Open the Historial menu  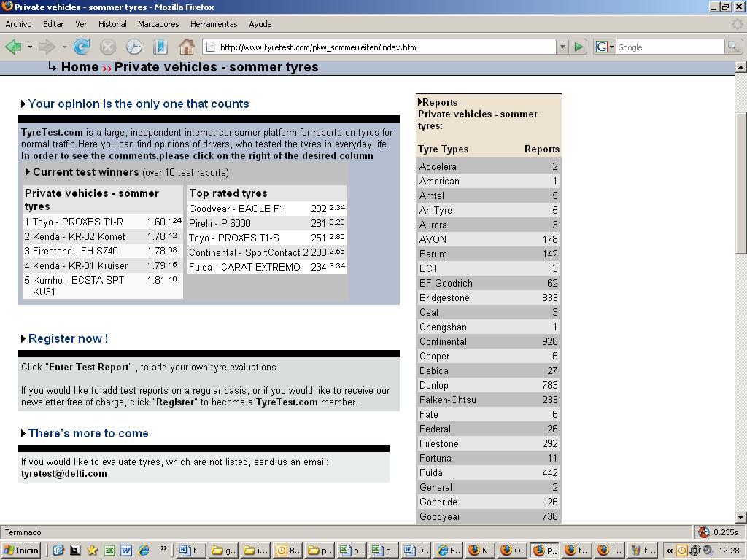coord(112,24)
